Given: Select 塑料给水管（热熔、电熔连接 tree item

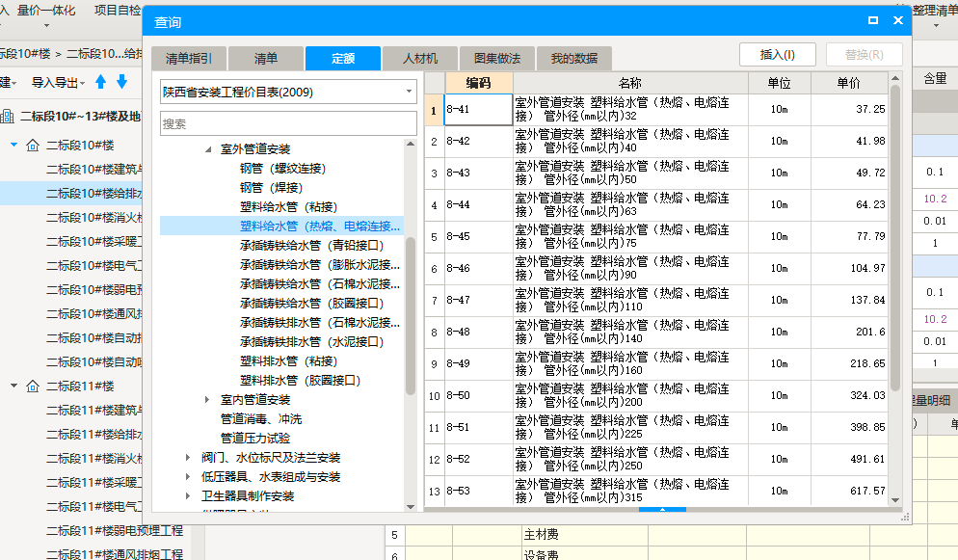Looking at the screenshot, I should pyautogui.click(x=320, y=226).
